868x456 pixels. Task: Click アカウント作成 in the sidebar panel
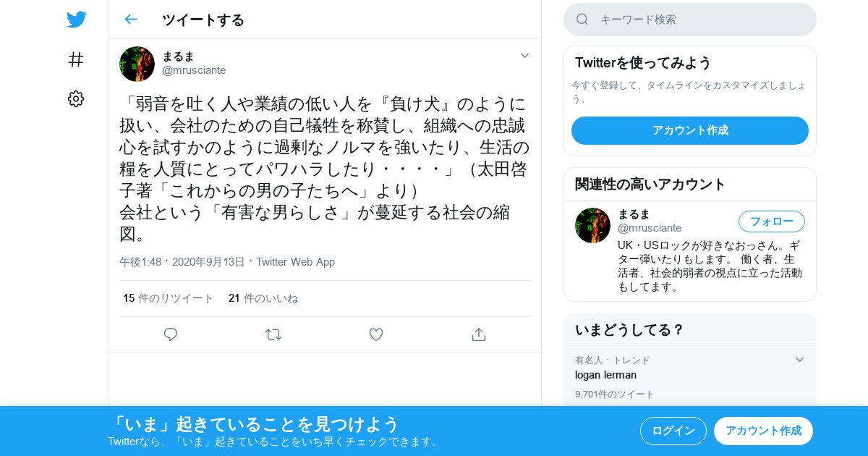click(x=690, y=130)
